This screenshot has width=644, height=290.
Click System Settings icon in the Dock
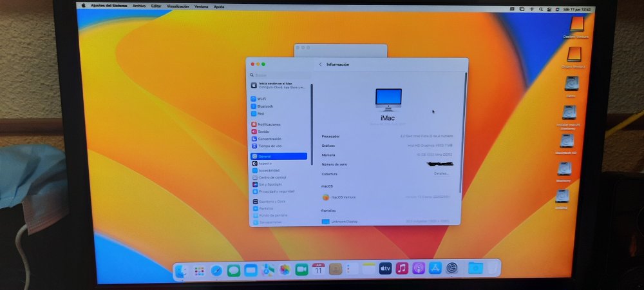(x=452, y=268)
